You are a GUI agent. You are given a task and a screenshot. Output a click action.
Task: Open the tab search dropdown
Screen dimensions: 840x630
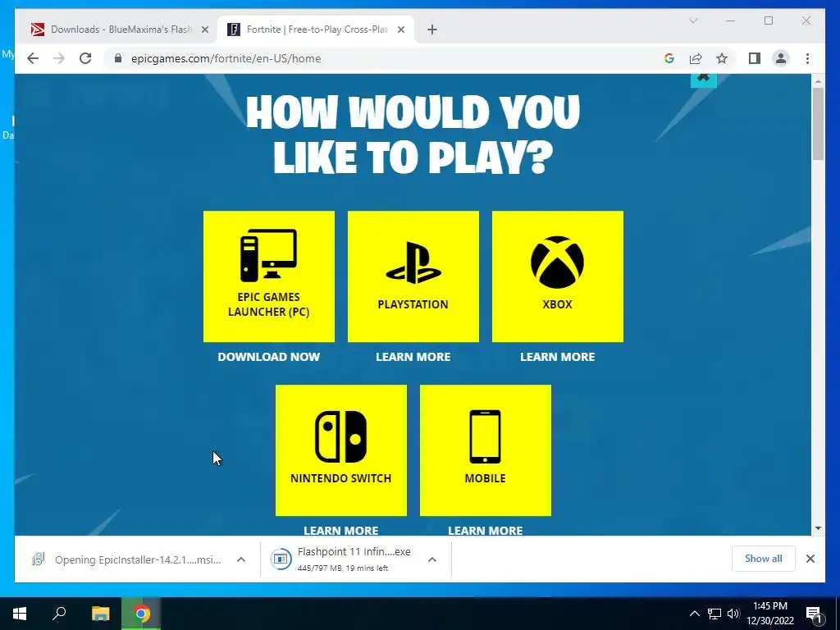coord(693,21)
